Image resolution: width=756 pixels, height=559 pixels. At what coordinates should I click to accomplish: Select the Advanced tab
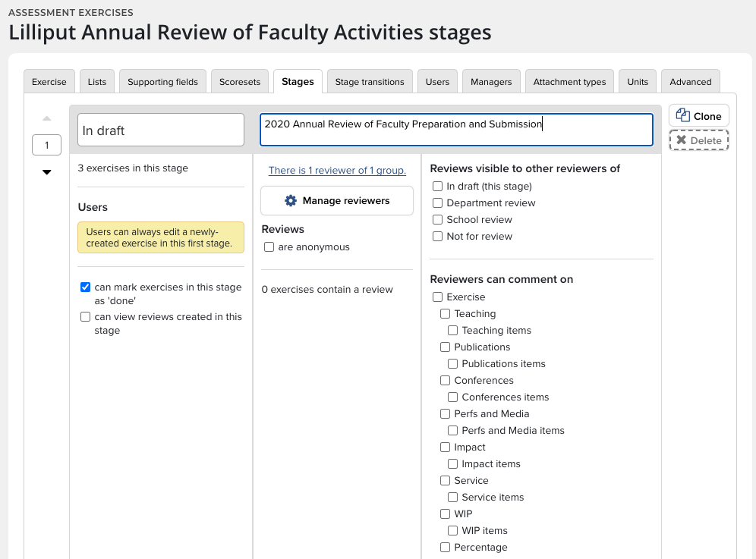tap(690, 82)
